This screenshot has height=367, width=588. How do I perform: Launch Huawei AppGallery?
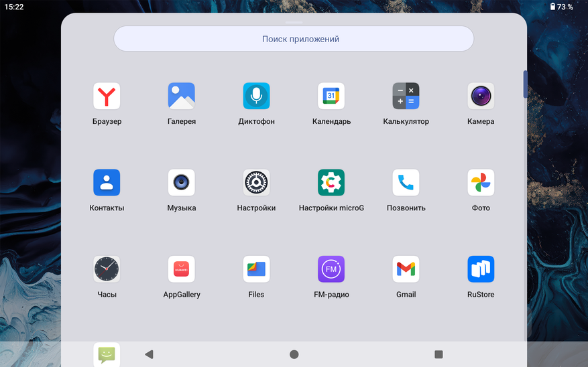(x=182, y=269)
